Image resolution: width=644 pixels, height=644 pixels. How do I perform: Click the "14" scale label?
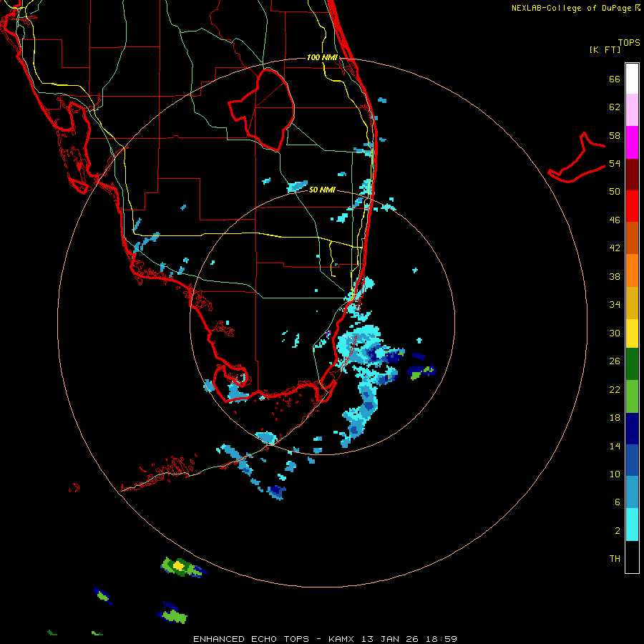[615, 446]
